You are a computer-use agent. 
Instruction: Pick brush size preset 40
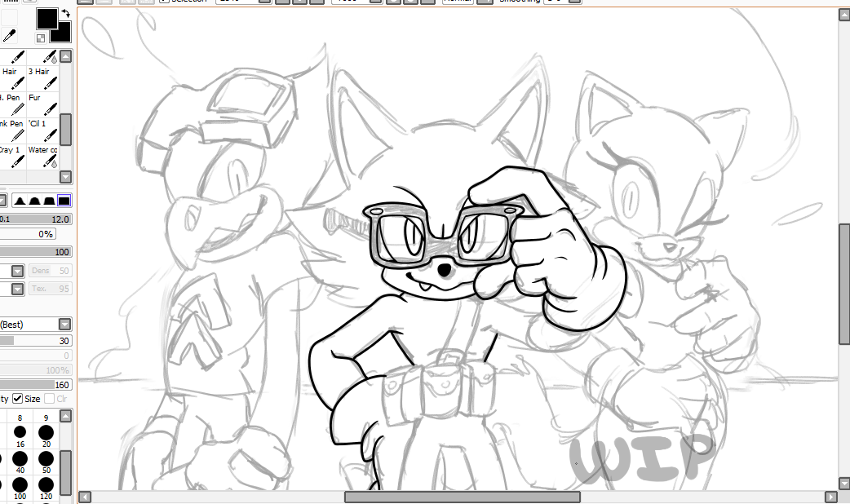tap(20, 462)
